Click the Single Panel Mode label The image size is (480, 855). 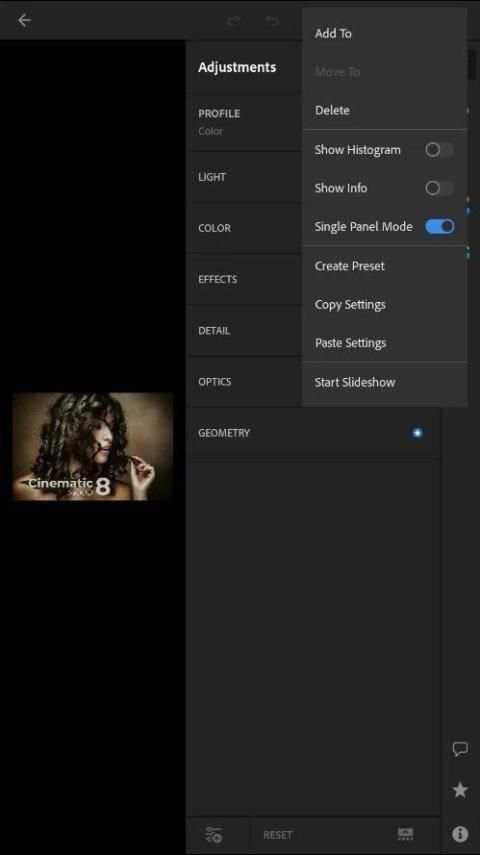pos(363,227)
